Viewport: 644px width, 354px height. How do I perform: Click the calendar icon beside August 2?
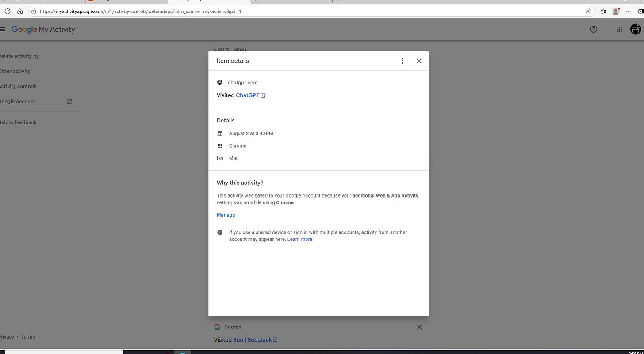(x=220, y=133)
